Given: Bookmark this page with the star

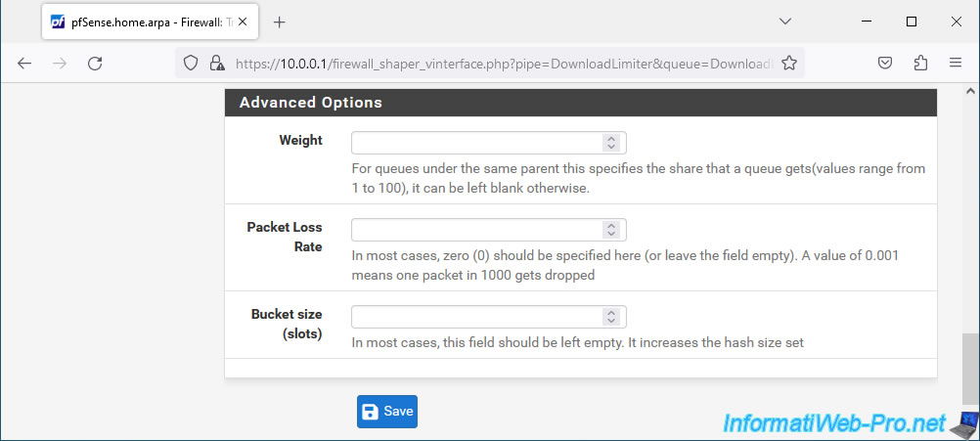Looking at the screenshot, I should (789, 64).
